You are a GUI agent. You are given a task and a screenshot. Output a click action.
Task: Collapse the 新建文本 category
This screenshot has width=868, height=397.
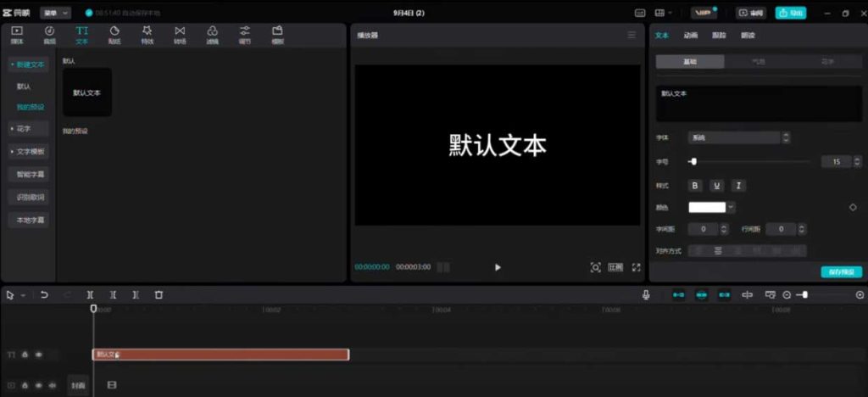tap(28, 64)
